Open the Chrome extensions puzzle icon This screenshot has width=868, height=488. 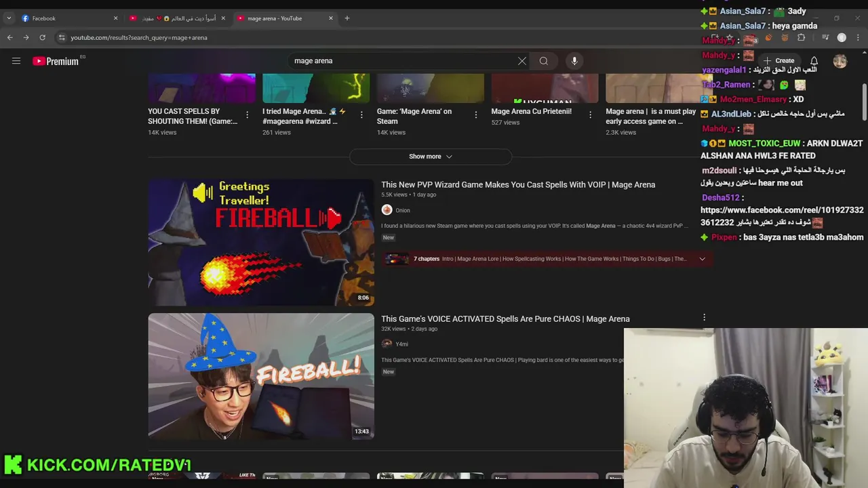pos(801,38)
